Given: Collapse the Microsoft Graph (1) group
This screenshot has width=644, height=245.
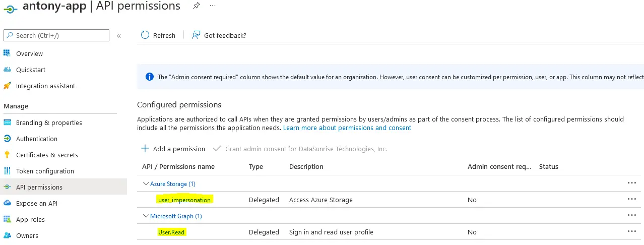Looking at the screenshot, I should (146, 216).
